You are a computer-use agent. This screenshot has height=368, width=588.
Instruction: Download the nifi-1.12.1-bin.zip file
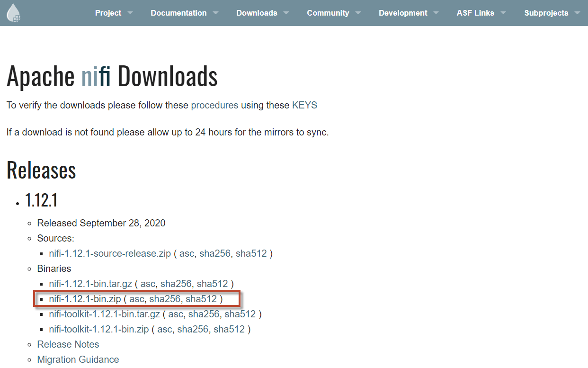click(84, 299)
